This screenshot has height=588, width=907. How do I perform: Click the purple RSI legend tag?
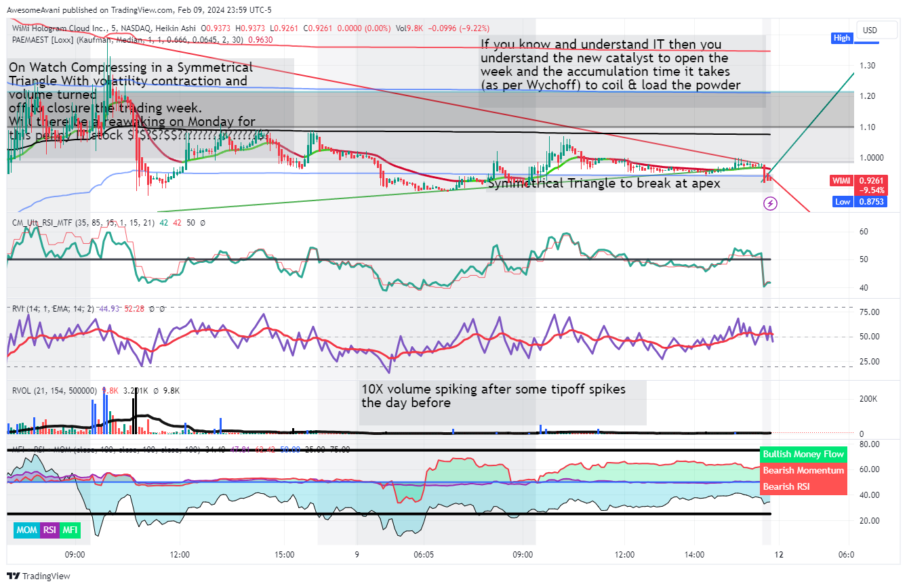click(x=50, y=530)
